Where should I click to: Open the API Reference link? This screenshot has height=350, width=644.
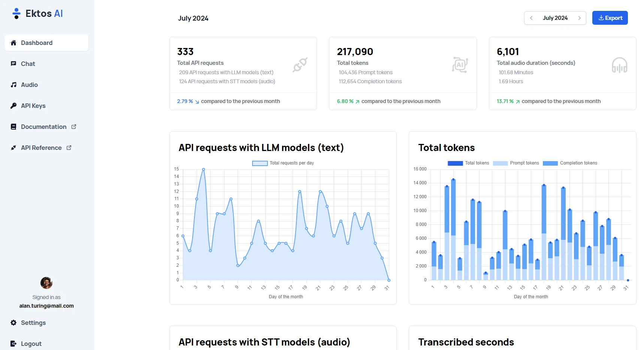[46, 148]
